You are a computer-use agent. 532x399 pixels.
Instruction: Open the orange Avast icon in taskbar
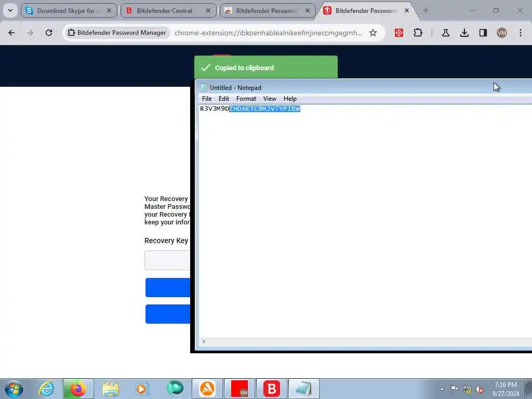point(207,389)
